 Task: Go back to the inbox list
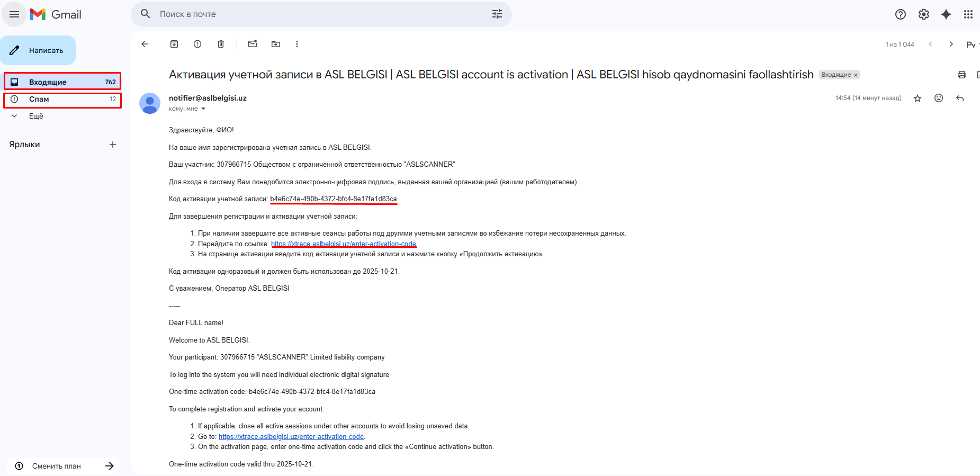(145, 44)
